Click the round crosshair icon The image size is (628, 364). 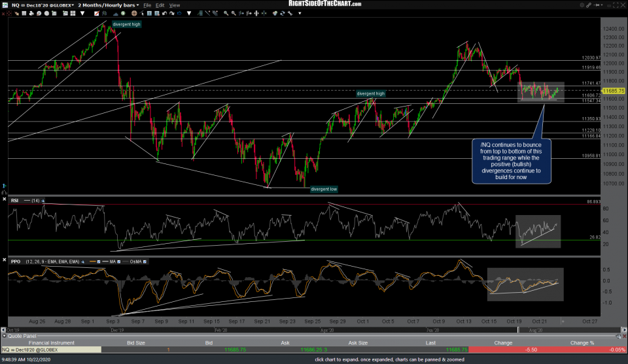click(x=134, y=13)
